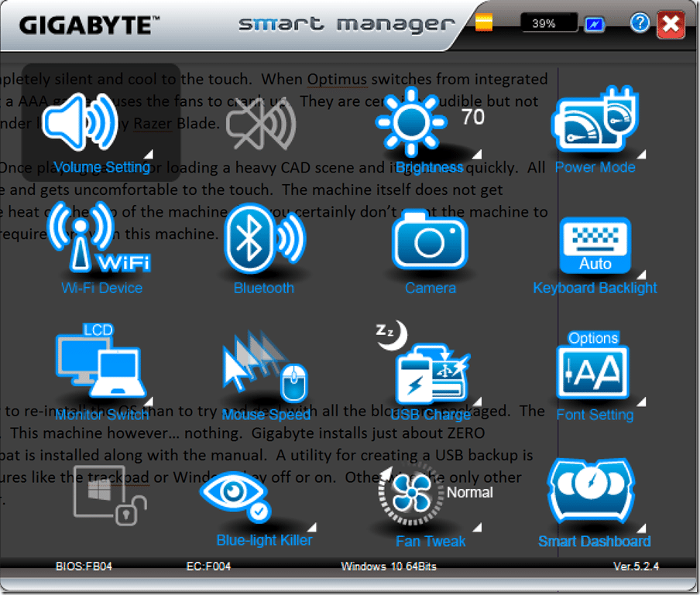The height and width of the screenshot is (595, 700).
Task: Expand the Power Mode corner arrow
Action: click(x=641, y=154)
